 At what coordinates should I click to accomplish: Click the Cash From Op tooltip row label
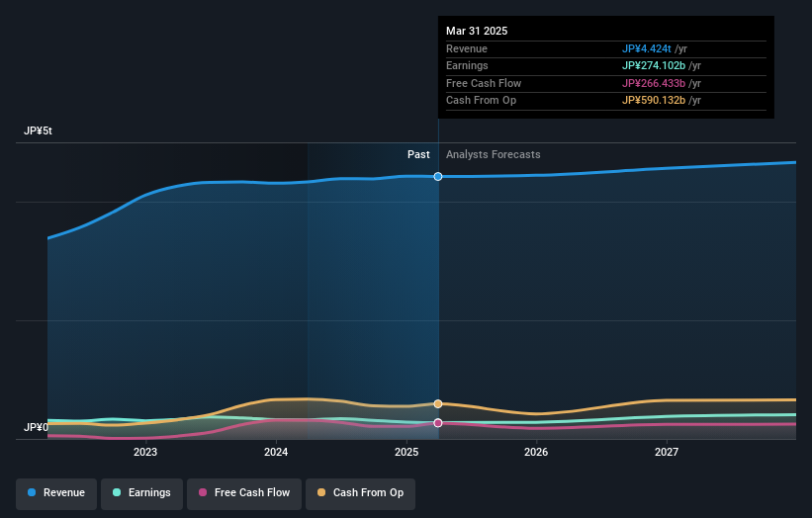pyautogui.click(x=481, y=101)
